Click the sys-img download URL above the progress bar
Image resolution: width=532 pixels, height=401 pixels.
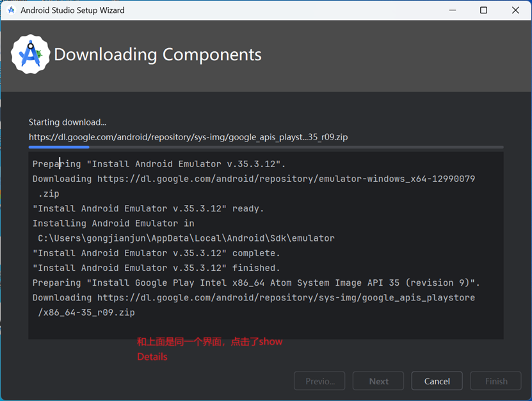tap(188, 137)
